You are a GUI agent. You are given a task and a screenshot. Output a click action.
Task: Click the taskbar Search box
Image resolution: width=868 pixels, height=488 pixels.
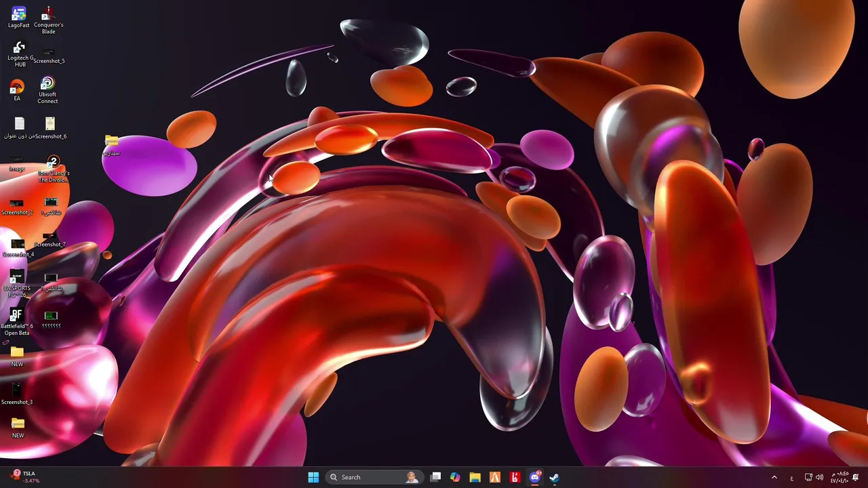[374, 477]
